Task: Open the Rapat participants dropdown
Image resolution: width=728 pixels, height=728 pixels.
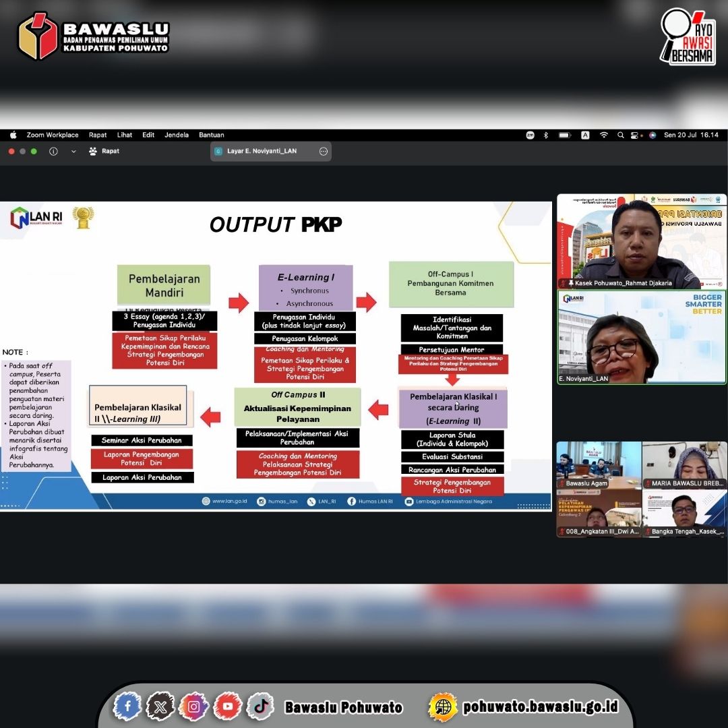Action: pos(104,152)
